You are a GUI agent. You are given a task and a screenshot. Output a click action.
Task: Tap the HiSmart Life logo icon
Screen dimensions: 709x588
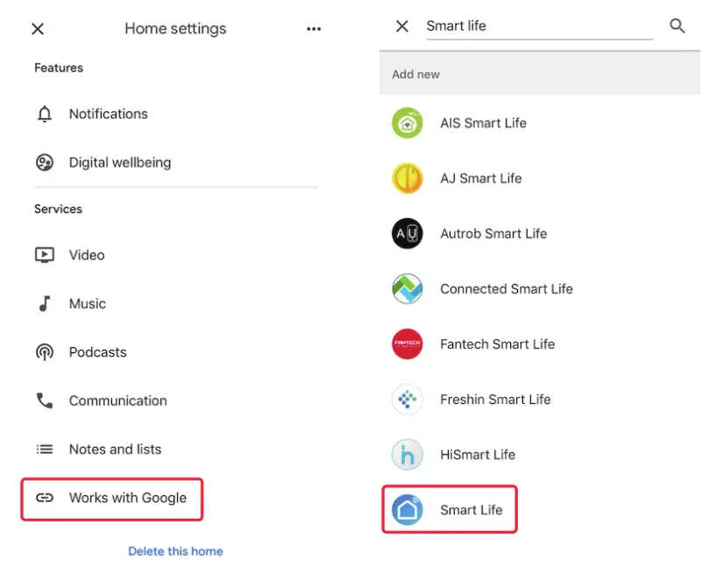pos(408,455)
